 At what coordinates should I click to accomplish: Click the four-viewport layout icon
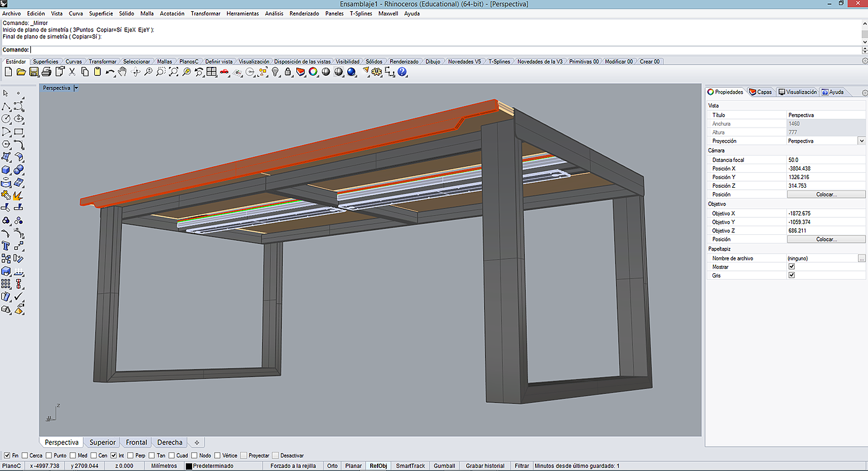[211, 72]
